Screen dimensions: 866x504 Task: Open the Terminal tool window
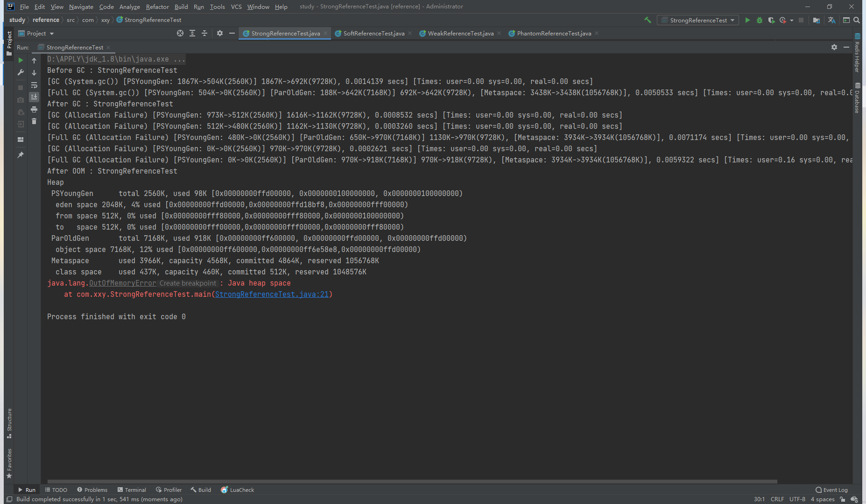click(x=132, y=490)
